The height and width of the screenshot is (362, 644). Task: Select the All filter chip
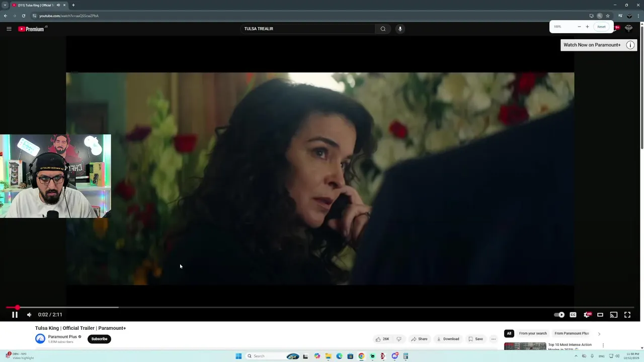click(x=509, y=333)
